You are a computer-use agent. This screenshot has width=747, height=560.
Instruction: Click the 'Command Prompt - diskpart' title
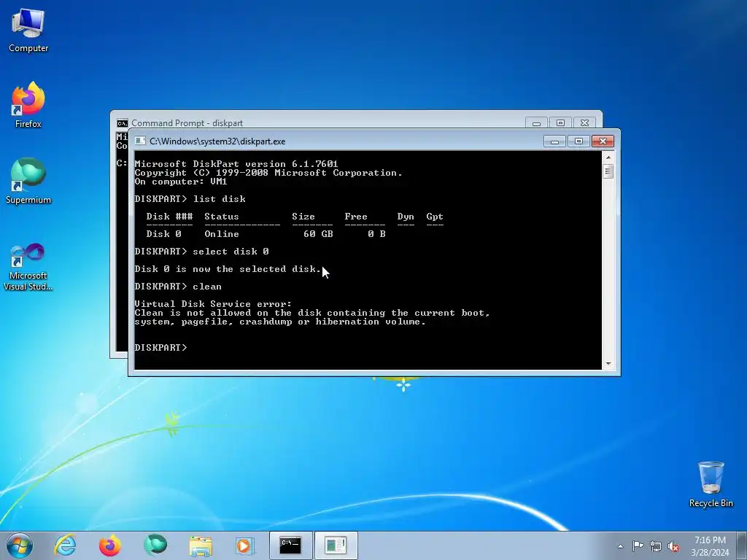coord(187,122)
